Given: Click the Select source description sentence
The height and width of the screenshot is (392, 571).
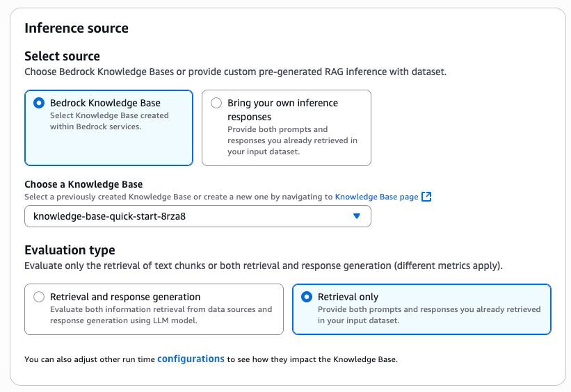Looking at the screenshot, I should click(x=235, y=72).
